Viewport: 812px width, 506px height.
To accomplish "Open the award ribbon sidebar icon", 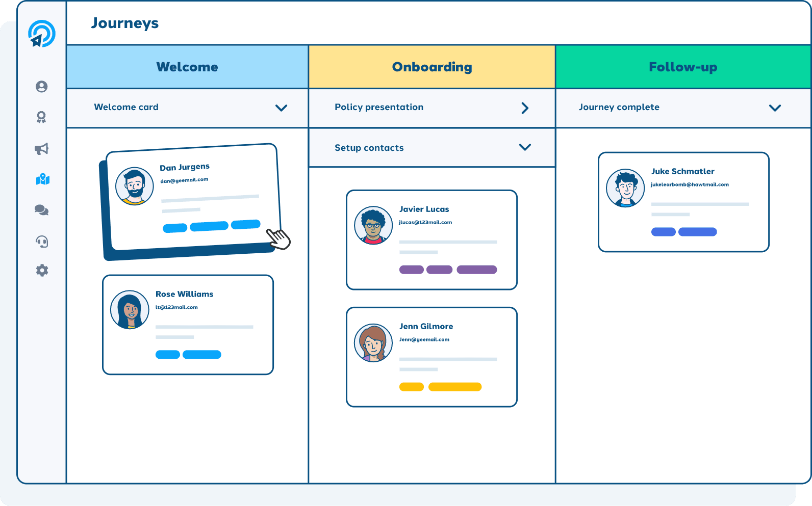I will click(x=42, y=117).
